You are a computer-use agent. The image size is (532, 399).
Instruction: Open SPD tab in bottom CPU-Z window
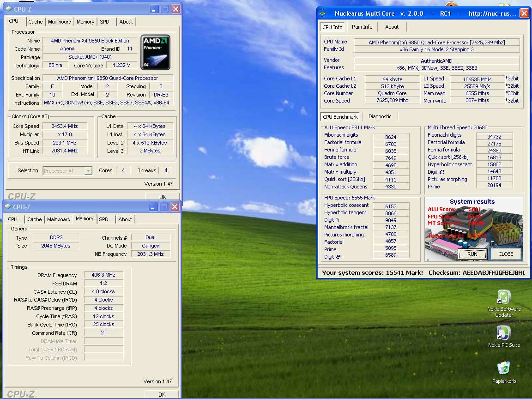point(104,219)
